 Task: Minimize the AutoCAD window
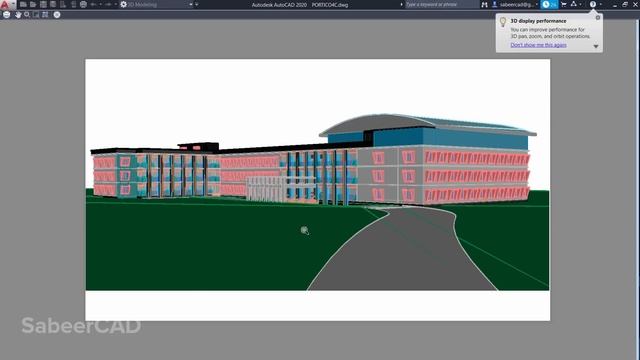[615, 5]
